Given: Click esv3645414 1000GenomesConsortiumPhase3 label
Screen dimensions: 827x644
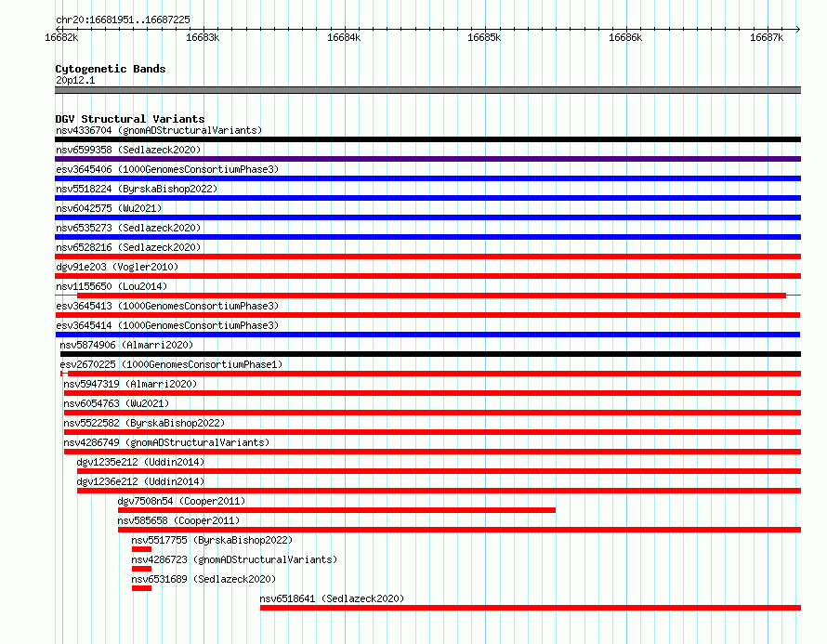Looking at the screenshot, I should 167,325.
